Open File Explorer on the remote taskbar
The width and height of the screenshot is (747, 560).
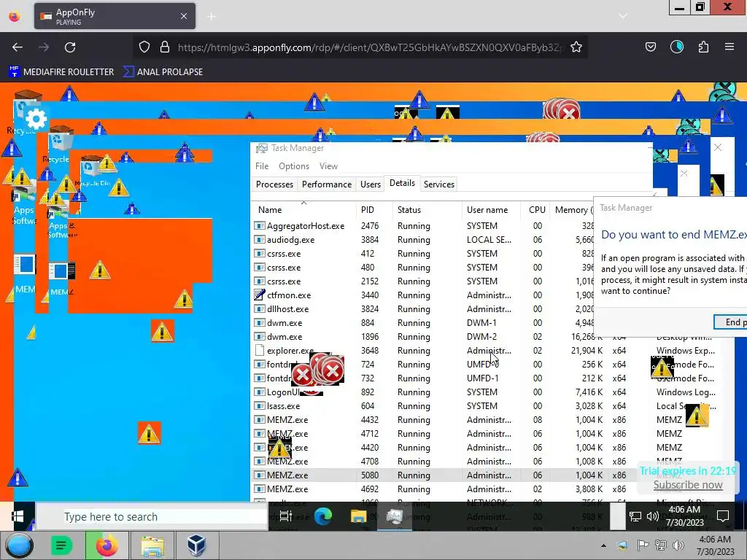coord(358,516)
